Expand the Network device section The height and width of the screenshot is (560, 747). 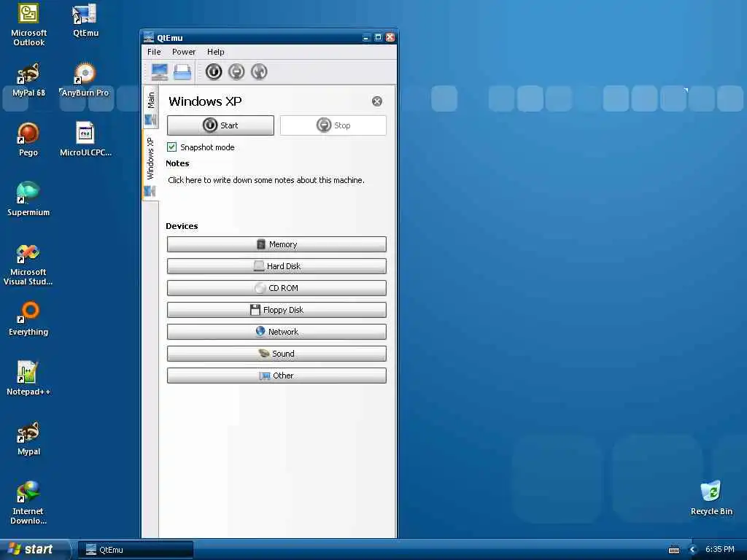click(276, 332)
